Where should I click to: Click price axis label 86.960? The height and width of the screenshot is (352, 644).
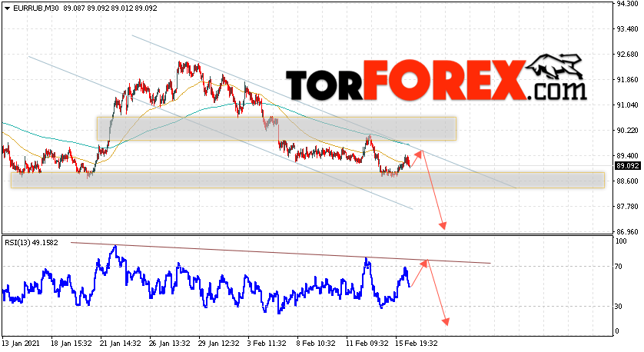pyautogui.click(x=627, y=231)
